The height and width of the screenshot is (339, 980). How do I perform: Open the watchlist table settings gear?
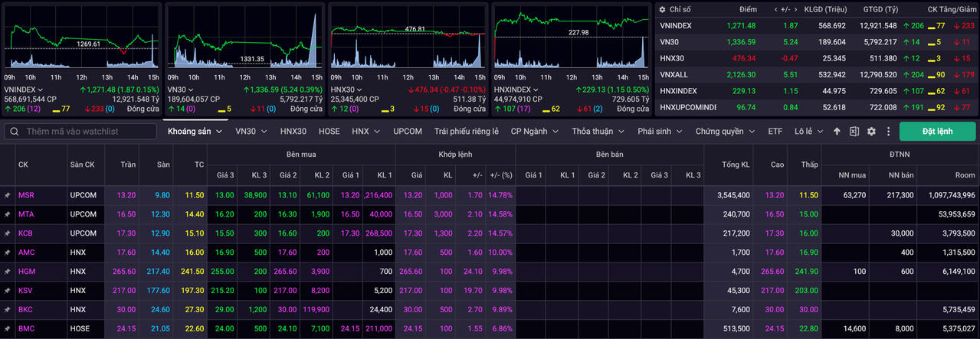click(871, 132)
